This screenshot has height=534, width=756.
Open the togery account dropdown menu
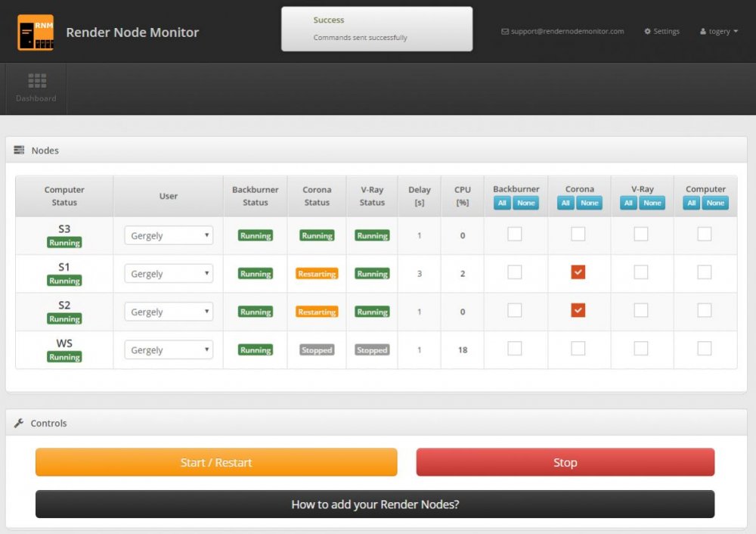tap(719, 32)
